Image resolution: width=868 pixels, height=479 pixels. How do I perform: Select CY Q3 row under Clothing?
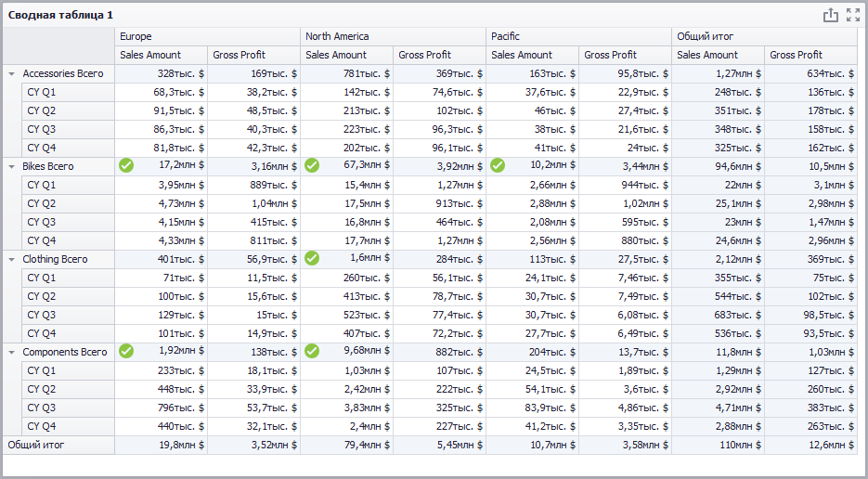click(x=68, y=315)
